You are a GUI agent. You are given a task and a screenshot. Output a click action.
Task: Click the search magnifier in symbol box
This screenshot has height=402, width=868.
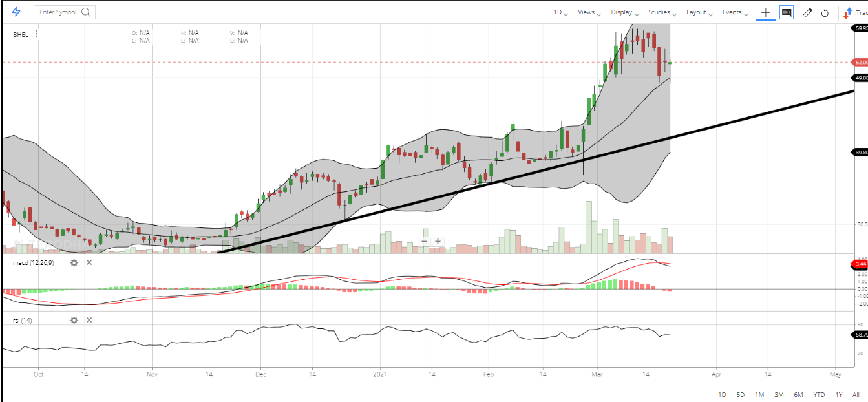(86, 12)
